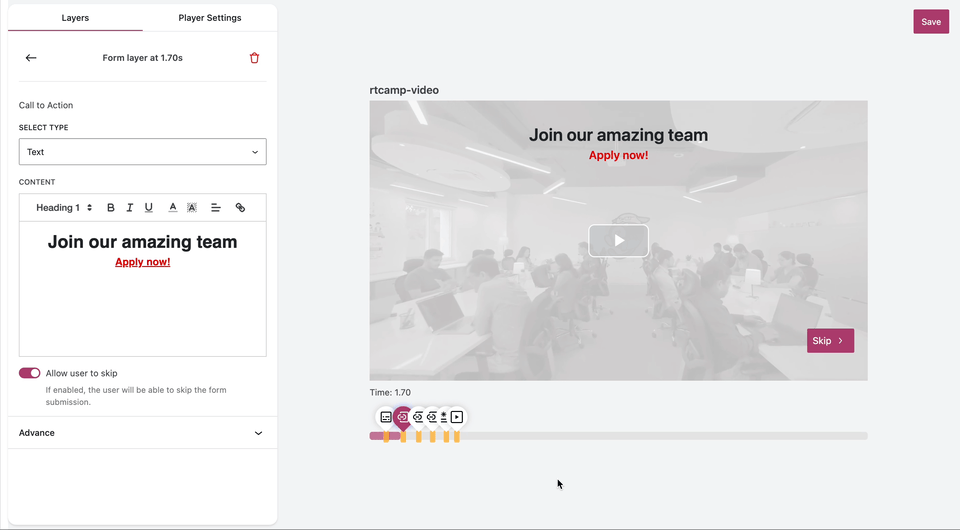
Task: Open the text background color picker
Action: pos(192,208)
